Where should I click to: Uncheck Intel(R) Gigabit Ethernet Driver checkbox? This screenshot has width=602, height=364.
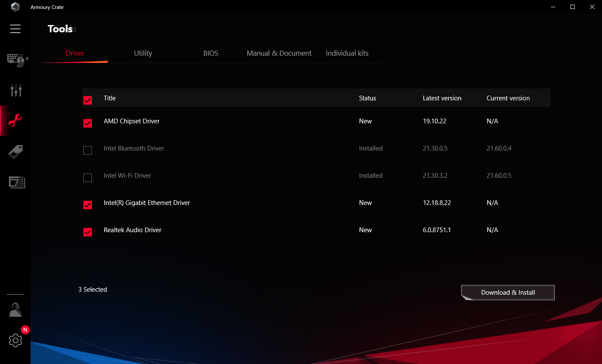[88, 205]
